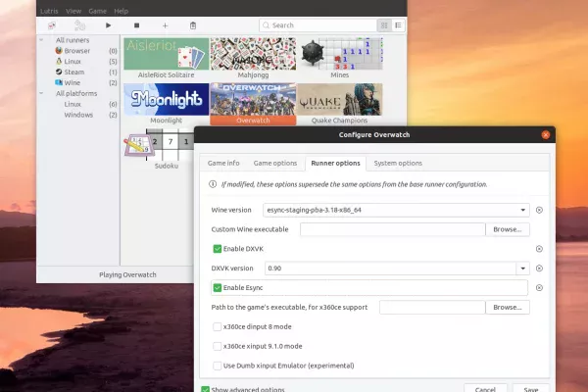This screenshot has width=588, height=392.
Task: Reset the DXVK version option
Action: tap(539, 269)
